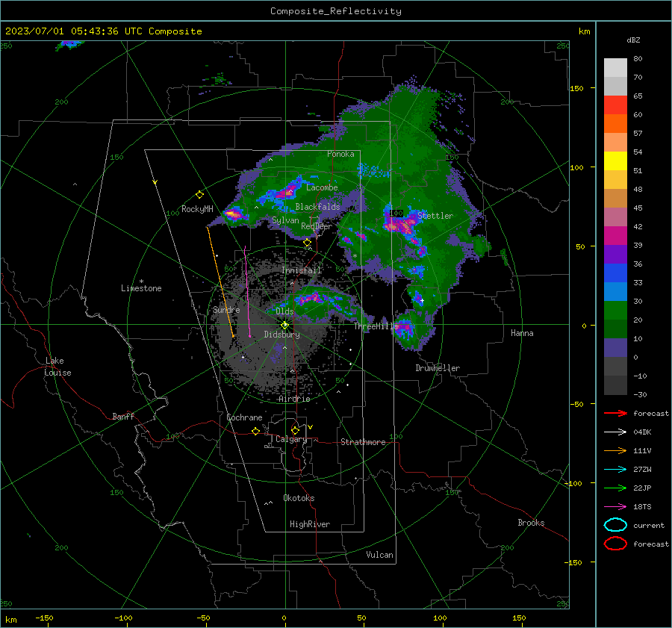Click the Ponoka city label
The image size is (672, 628).
tap(340, 154)
